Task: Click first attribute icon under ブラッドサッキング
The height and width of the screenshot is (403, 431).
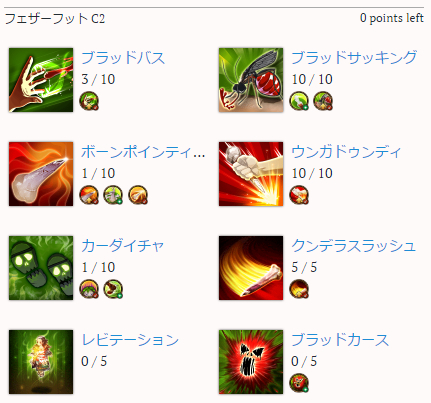Action: (x=299, y=101)
